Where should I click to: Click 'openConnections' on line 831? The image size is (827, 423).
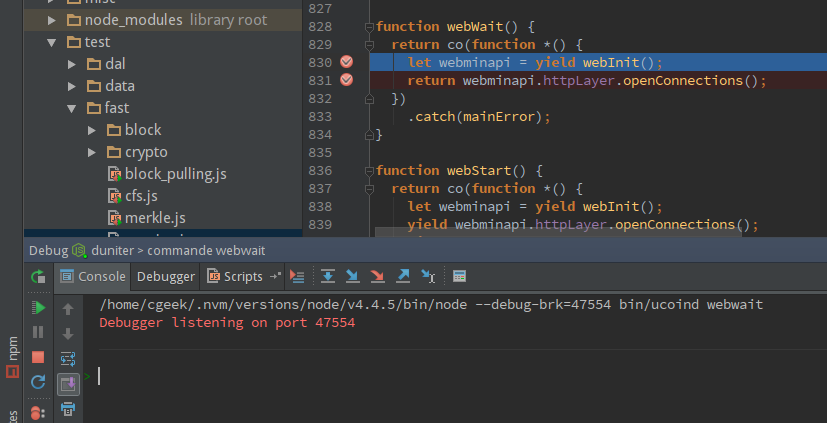(x=682, y=81)
